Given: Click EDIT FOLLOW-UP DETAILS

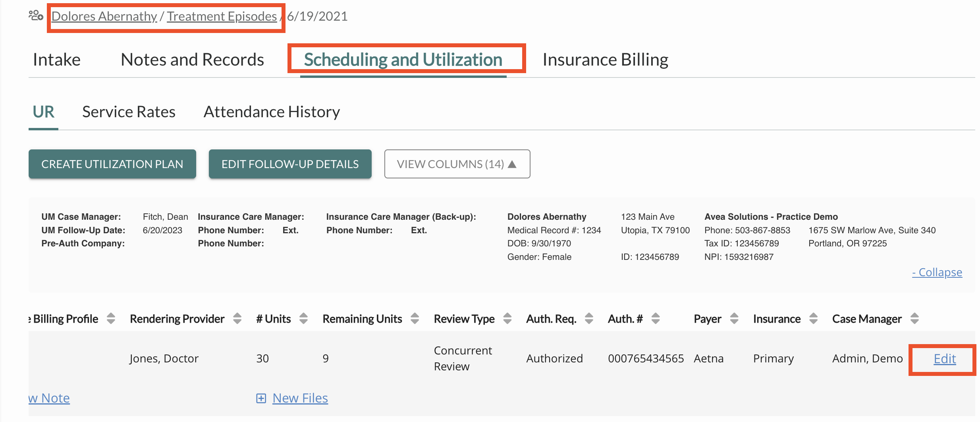Looking at the screenshot, I should [290, 164].
